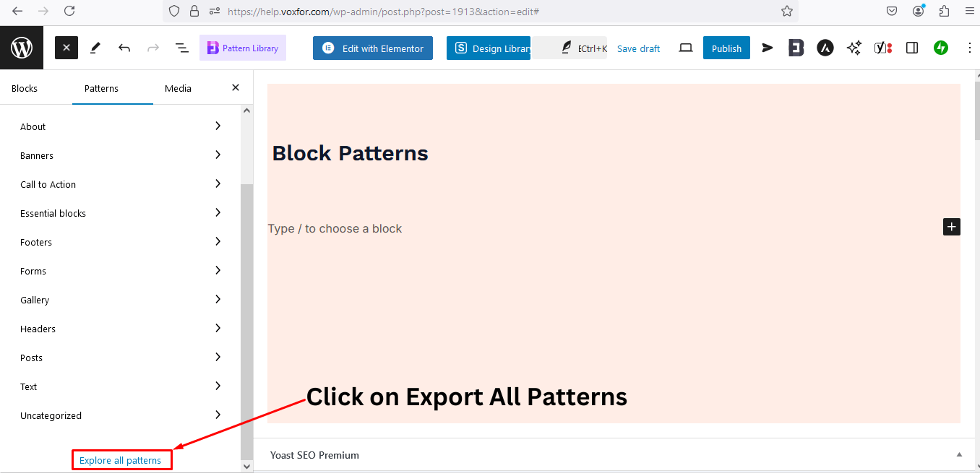Switch to the Blocks tab
The image size is (980, 476).
pos(24,87)
